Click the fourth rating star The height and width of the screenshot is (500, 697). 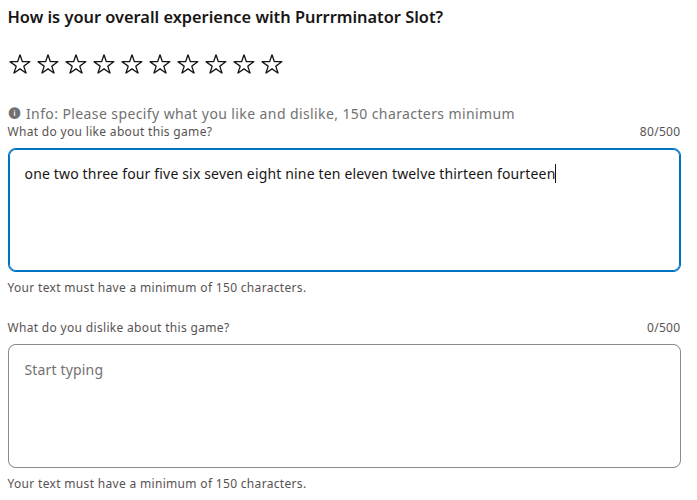pos(103,66)
